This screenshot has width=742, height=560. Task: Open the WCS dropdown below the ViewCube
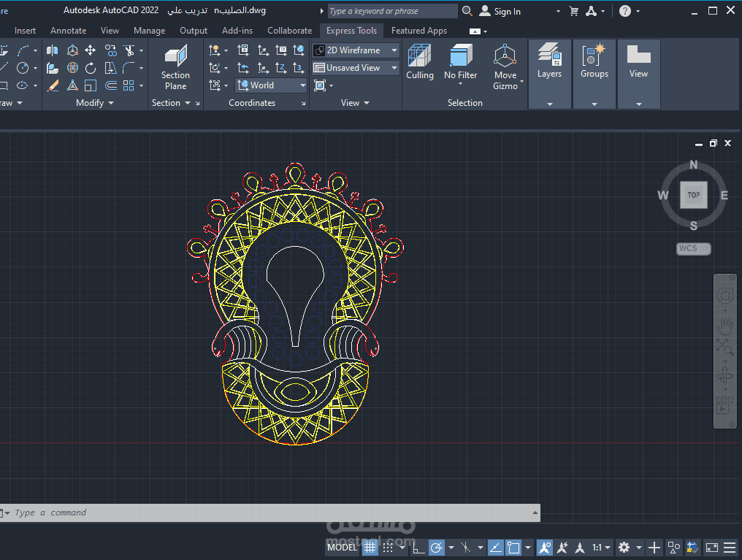point(693,248)
